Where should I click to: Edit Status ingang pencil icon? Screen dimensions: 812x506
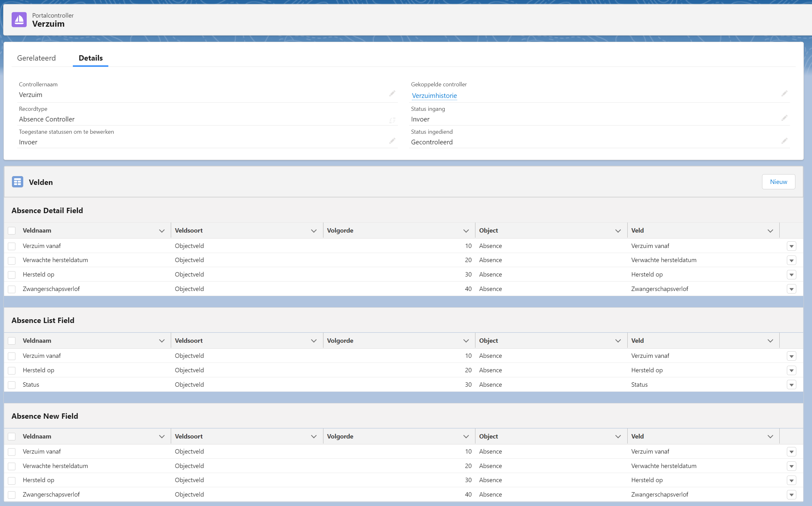tap(784, 118)
